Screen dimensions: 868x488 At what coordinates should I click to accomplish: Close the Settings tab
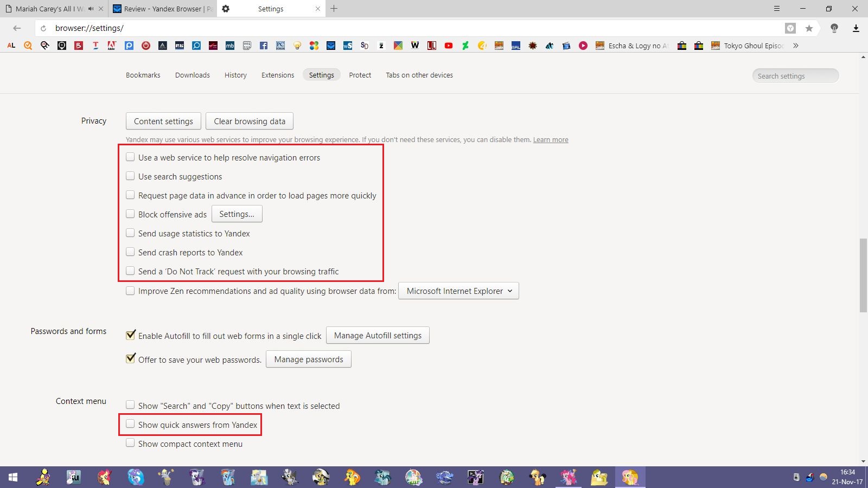[x=318, y=9]
